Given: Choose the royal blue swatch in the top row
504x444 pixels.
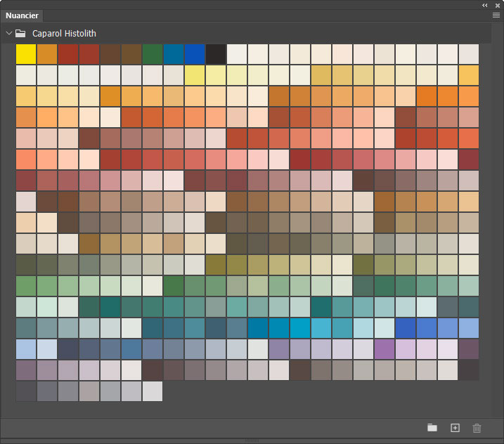Looking at the screenshot, I should [195, 54].
